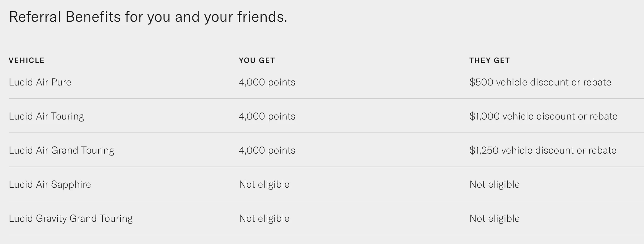The width and height of the screenshot is (644, 244).
Task: Click the Lucid Air Grand Touring label
Action: 62,150
